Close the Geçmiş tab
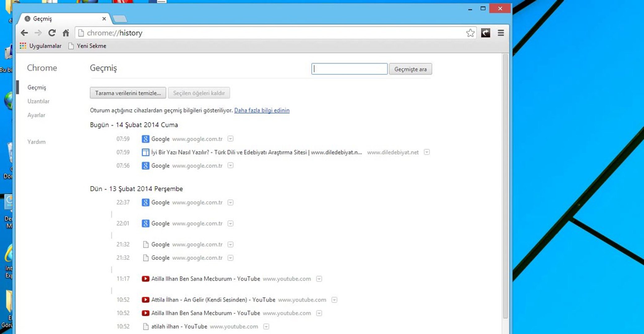 (104, 19)
